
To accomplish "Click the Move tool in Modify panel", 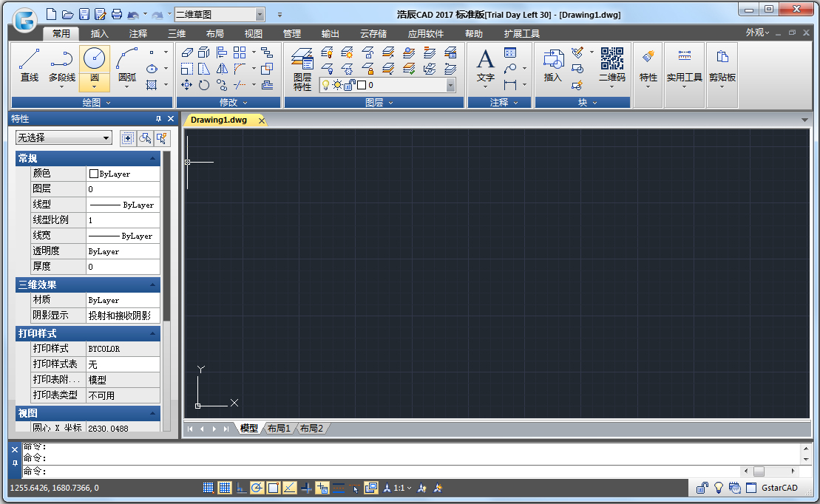I will point(186,85).
